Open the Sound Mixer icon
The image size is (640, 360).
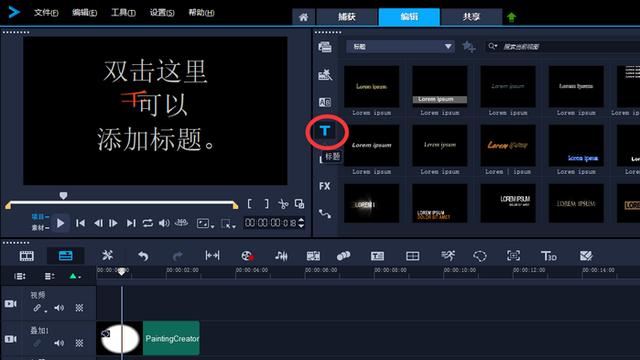(281, 256)
